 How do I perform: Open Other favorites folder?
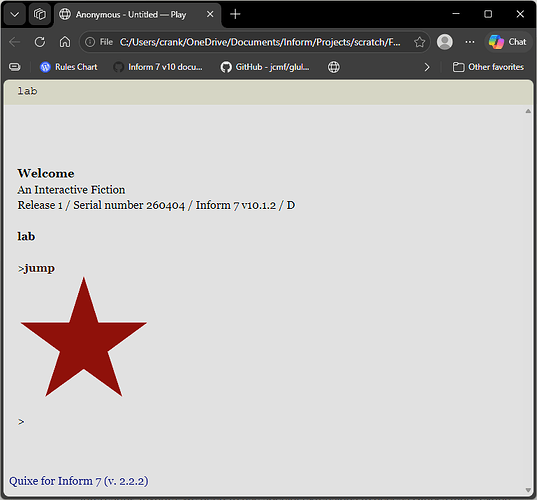(x=488, y=67)
